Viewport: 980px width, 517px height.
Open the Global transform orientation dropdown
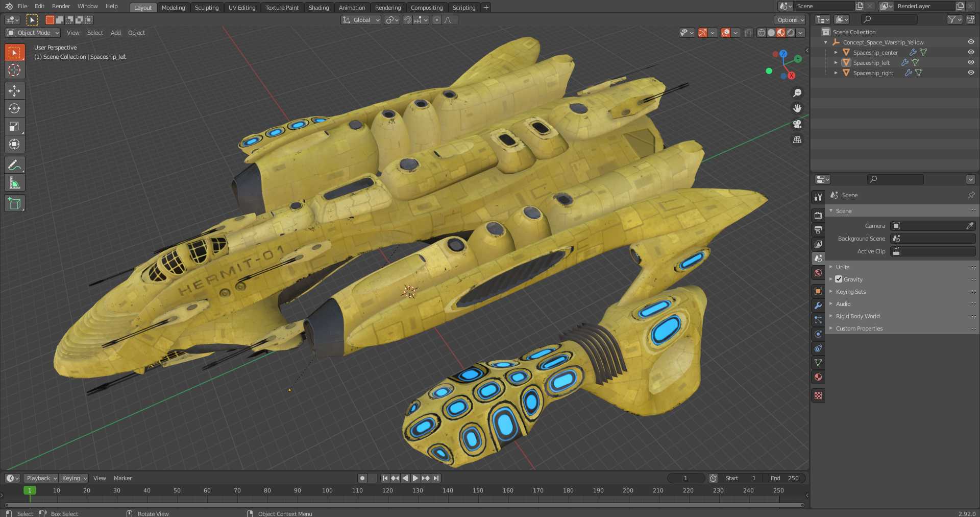pos(361,20)
